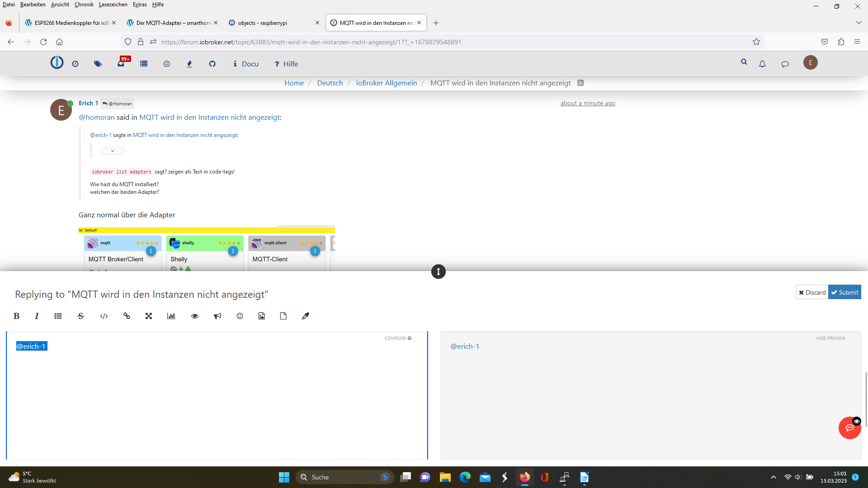Image resolution: width=868 pixels, height=488 pixels.
Task: Go to ioBroker forum home logo
Action: point(57,62)
